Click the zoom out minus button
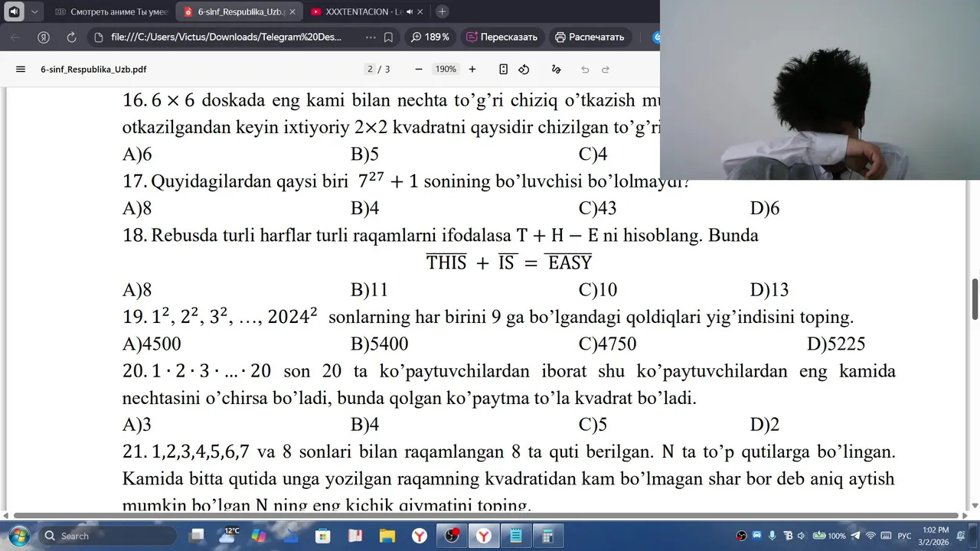The image size is (980, 551). click(419, 69)
